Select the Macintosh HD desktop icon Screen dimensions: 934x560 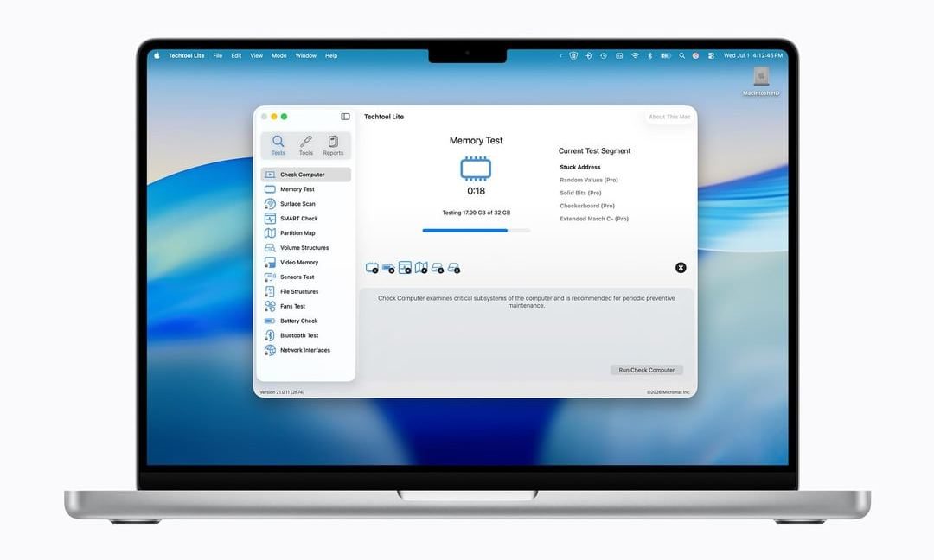coord(761,81)
